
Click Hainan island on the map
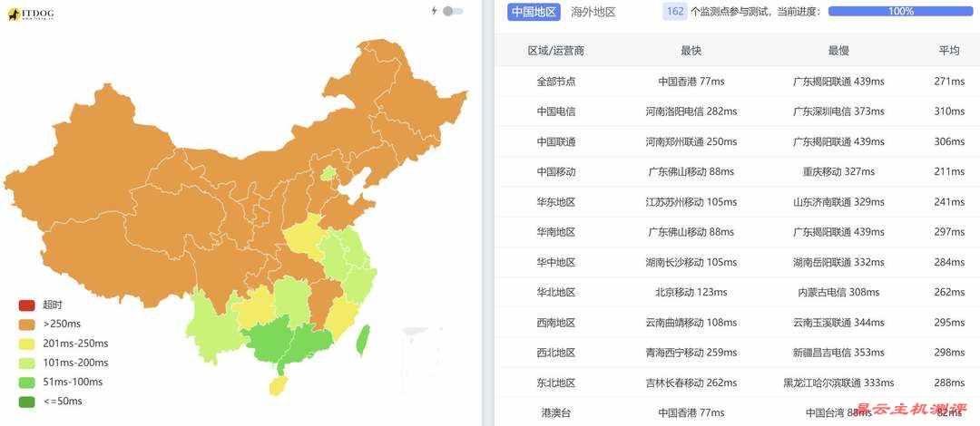(279, 386)
